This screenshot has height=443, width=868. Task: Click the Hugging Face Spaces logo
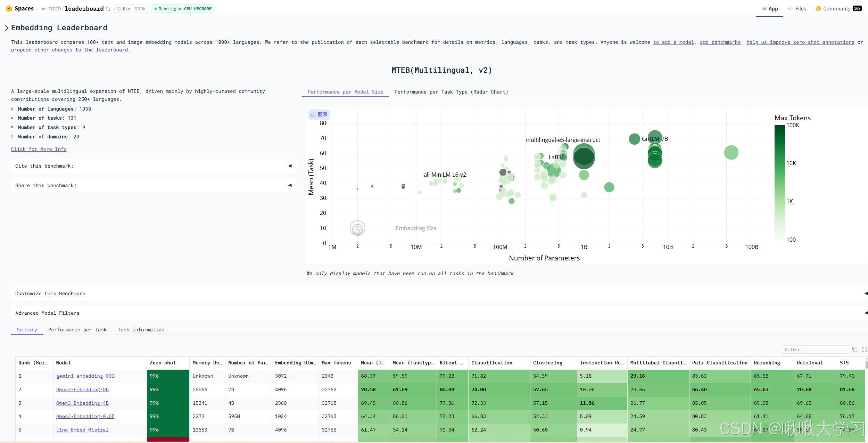(x=9, y=8)
